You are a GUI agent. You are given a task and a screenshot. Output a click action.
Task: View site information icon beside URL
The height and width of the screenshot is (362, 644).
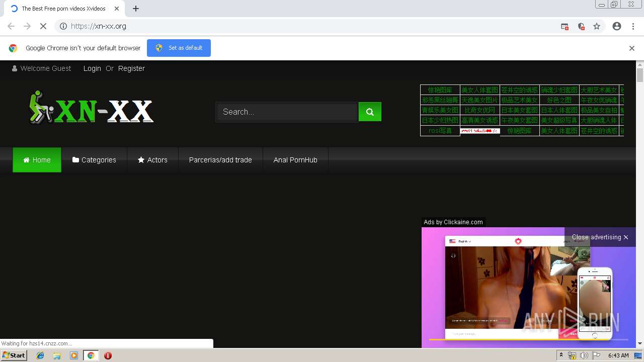click(63, 26)
